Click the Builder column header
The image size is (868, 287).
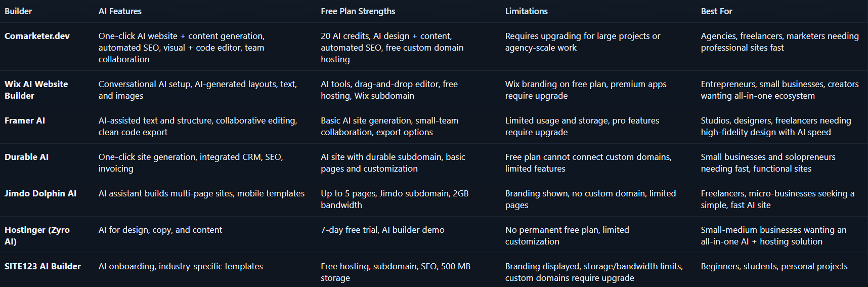point(18,11)
